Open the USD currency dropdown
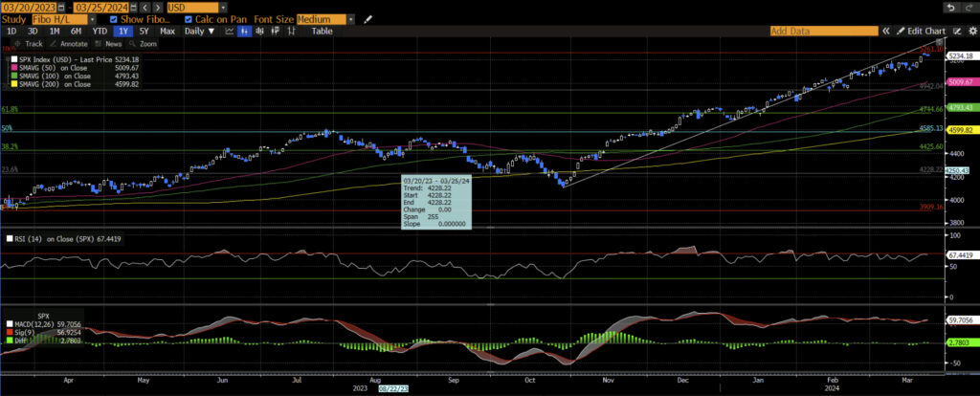980x396 pixels. (196, 7)
